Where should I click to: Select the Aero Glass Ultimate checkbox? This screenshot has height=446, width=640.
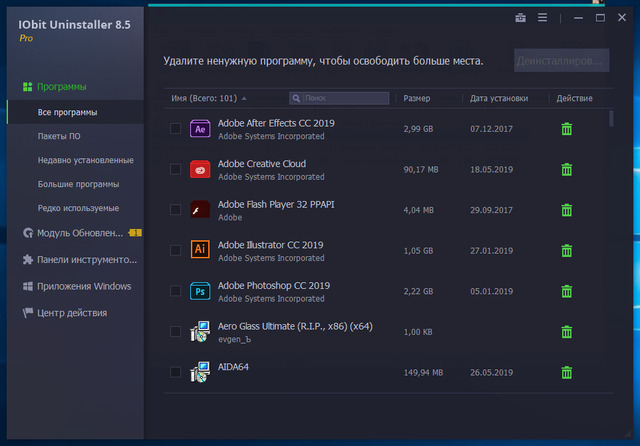coord(176,332)
